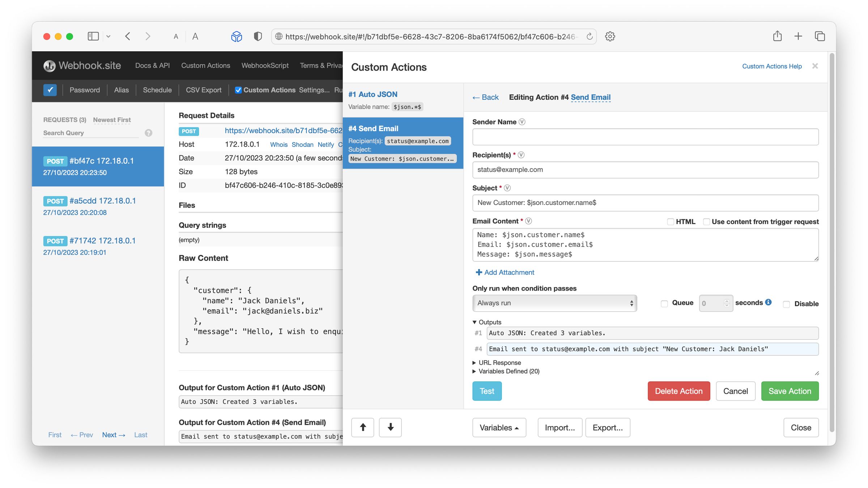Open variable insert icon next to Sender Name
Viewport: 868px width, 488px height.
click(522, 122)
